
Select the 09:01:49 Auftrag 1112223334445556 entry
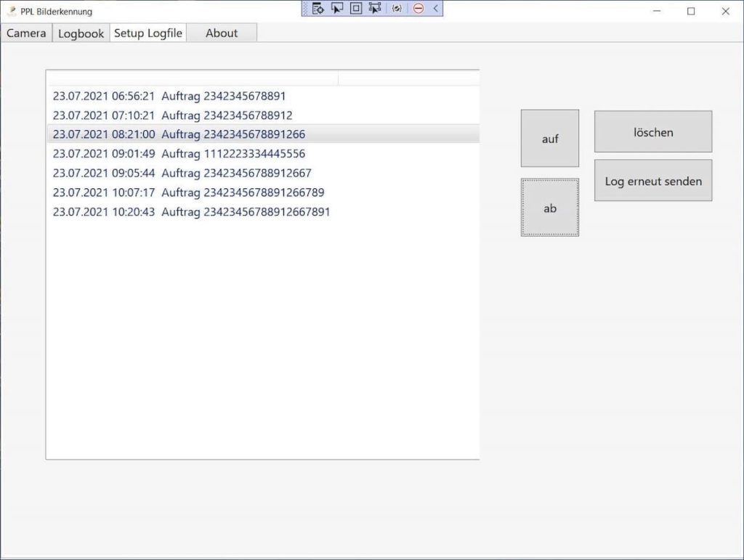[179, 154]
